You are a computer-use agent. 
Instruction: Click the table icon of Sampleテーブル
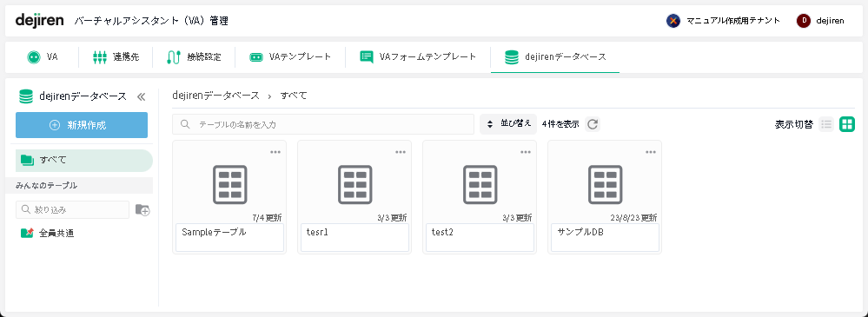[x=229, y=184]
